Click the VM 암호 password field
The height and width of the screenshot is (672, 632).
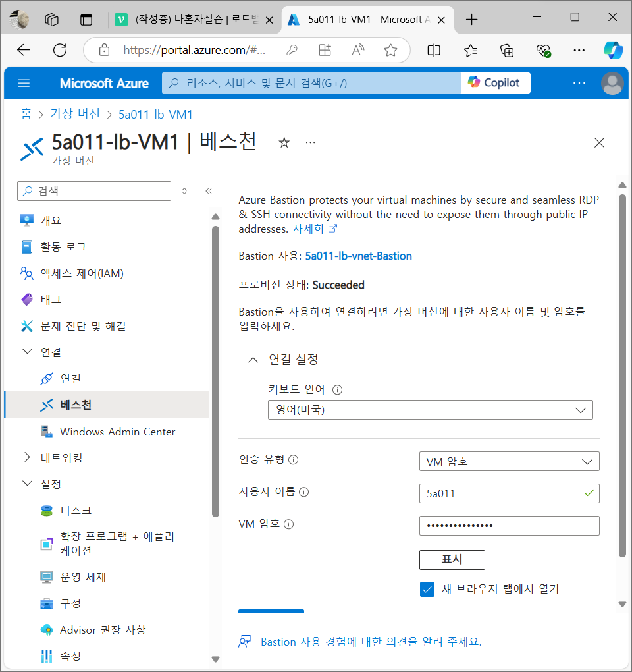pyautogui.click(x=509, y=526)
